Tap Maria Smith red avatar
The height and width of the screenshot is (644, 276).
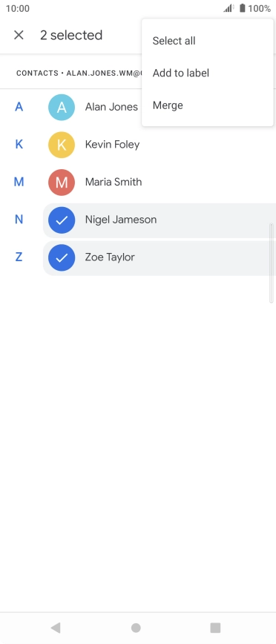[62, 182]
